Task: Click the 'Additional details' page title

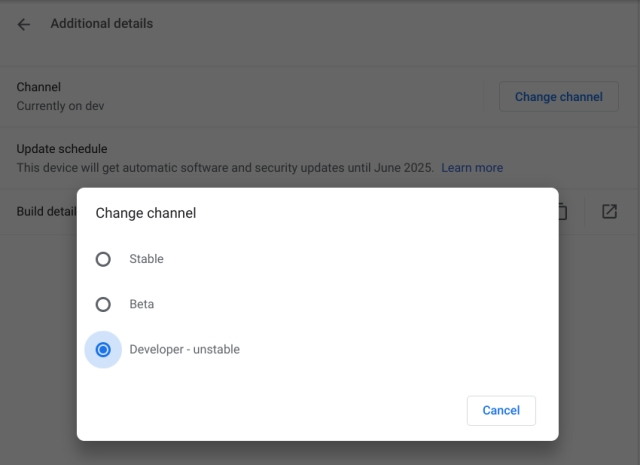Action: [x=102, y=24]
